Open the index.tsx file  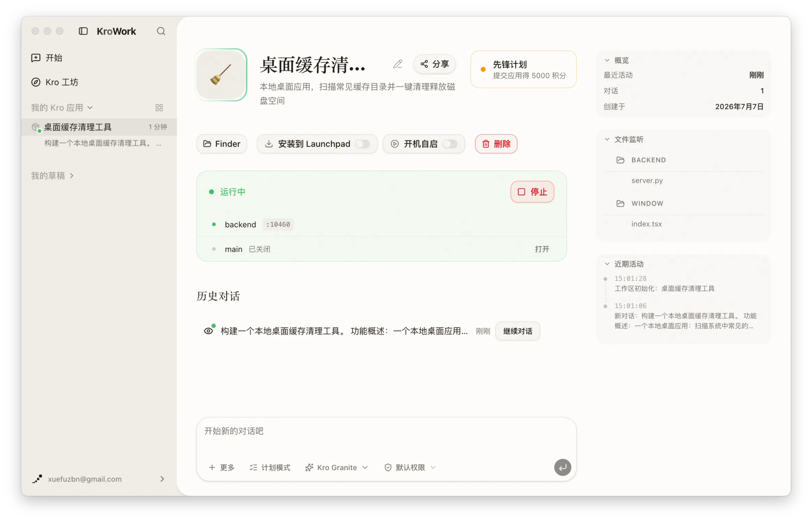(x=646, y=224)
